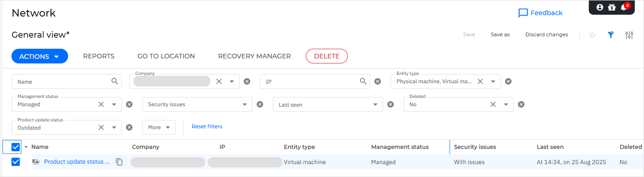Remove the Entity type filter circle-x
This screenshot has width=644, height=177.
tap(508, 81)
